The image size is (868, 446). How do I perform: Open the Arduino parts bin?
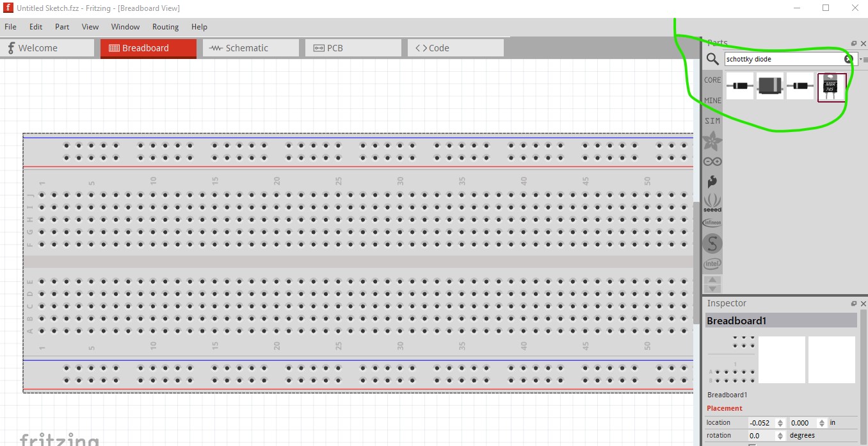coord(712,161)
